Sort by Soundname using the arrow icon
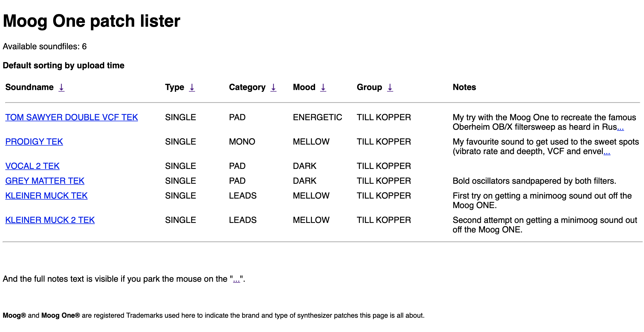Viewport: 644px width, 332px height. pyautogui.click(x=61, y=87)
